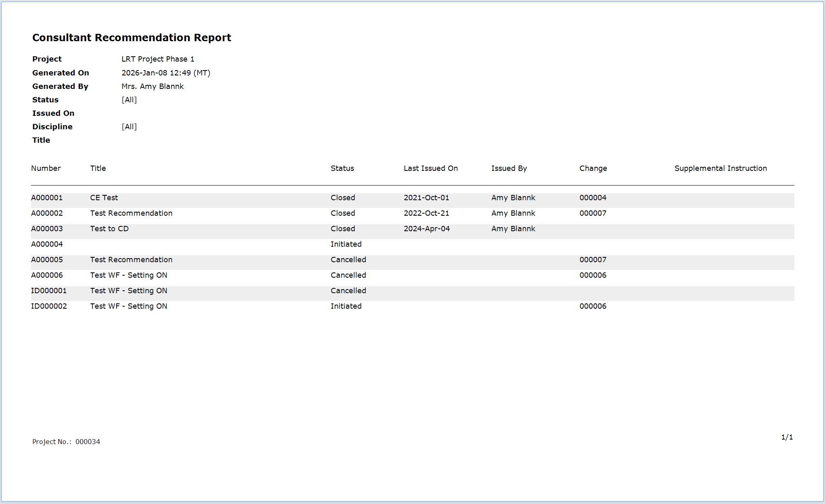Click Test WF - Setting ON in row ID000002
825x504 pixels.
(x=129, y=306)
